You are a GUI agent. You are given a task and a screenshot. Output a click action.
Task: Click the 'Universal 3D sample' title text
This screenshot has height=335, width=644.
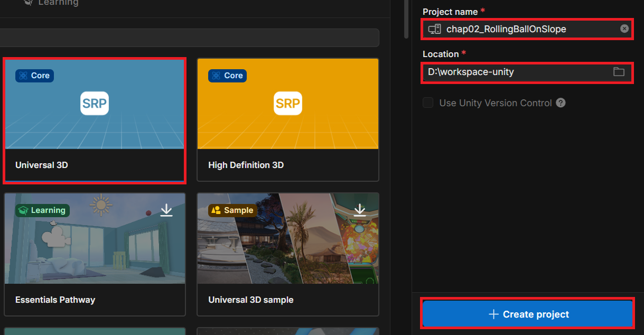(x=251, y=300)
